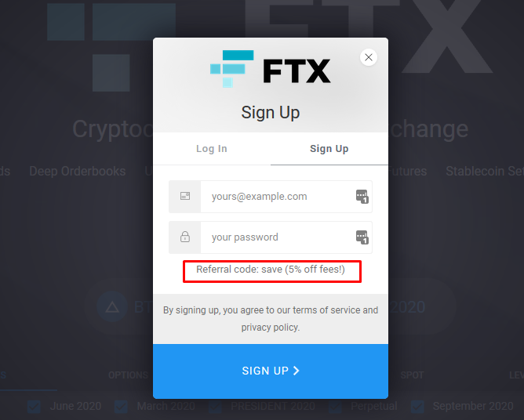The image size is (524, 420).
Task: Open the OPTIONS tab in background
Action: click(x=128, y=375)
